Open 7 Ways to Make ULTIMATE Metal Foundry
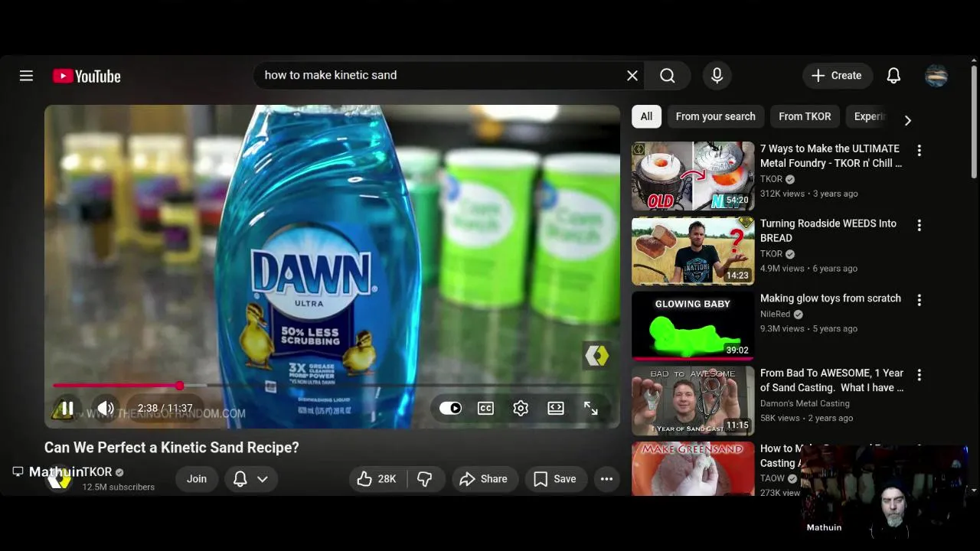 tap(831, 155)
